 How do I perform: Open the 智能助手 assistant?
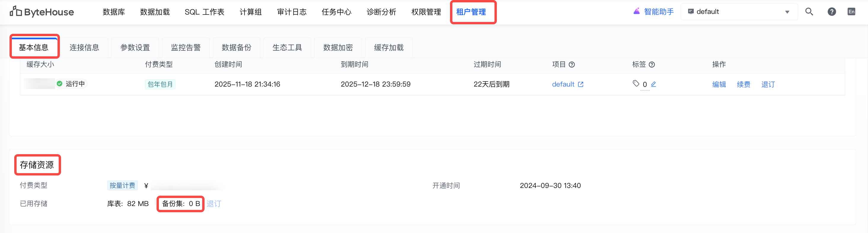pyautogui.click(x=654, y=12)
